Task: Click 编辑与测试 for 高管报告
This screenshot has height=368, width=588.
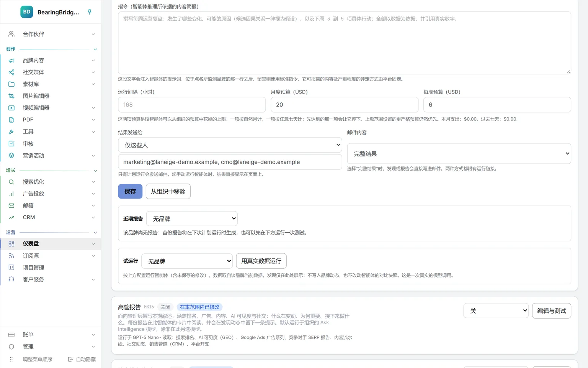Action: coord(552,311)
